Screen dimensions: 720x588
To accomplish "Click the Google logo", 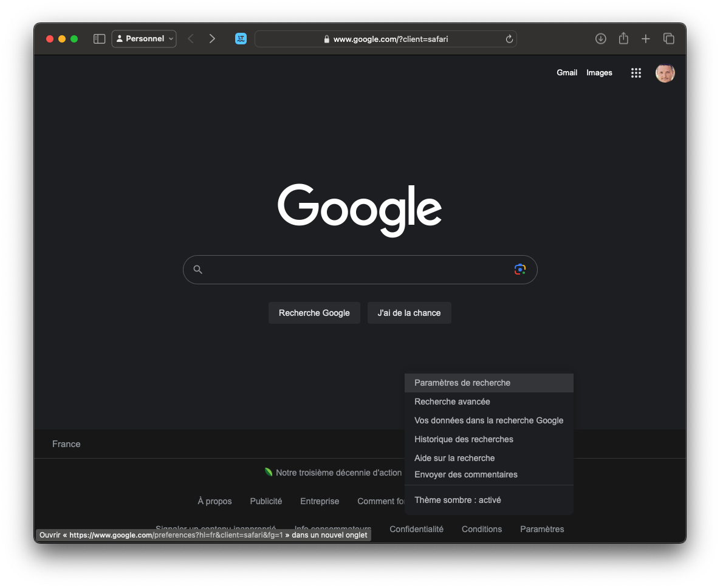I will tap(360, 210).
